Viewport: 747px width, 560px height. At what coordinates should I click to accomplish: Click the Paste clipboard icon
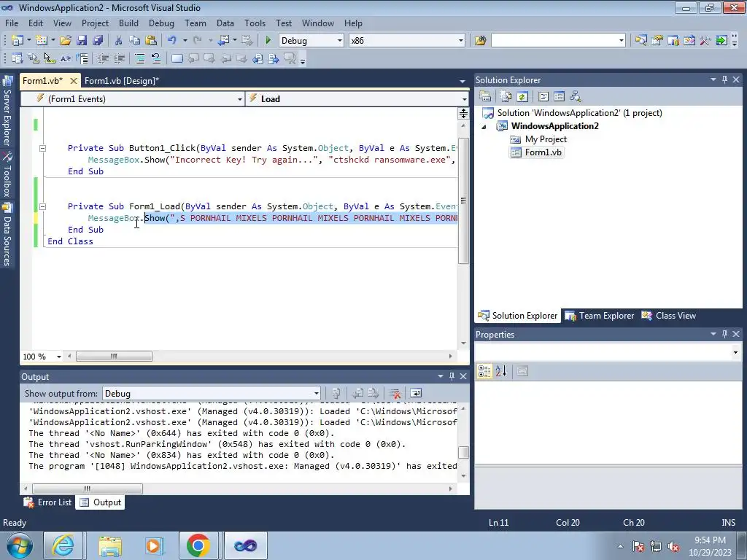(x=150, y=41)
